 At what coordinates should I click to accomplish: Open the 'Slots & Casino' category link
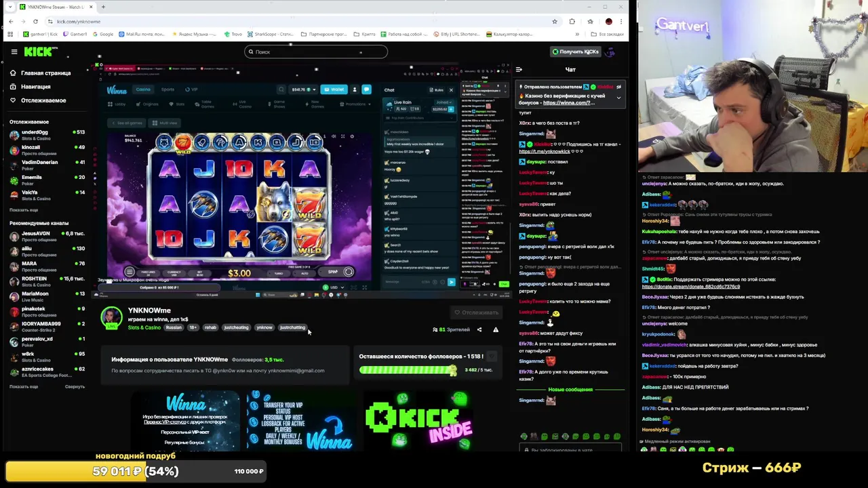point(144,328)
